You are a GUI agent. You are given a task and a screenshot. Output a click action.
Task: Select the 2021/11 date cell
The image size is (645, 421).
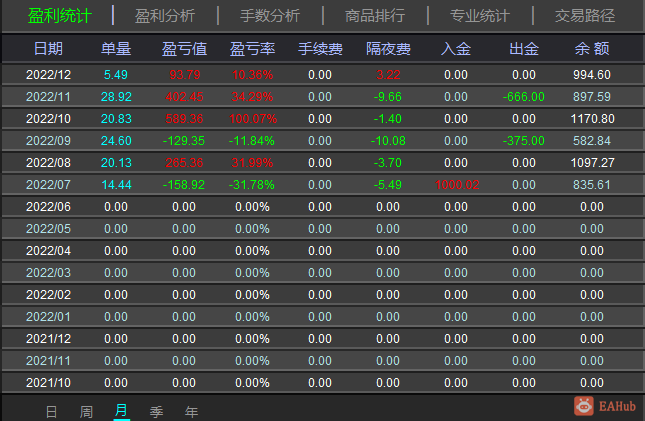coord(48,361)
